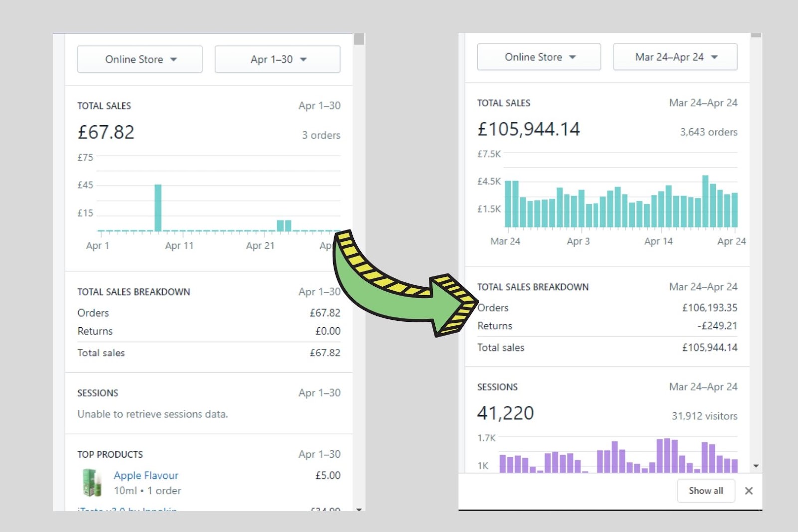Open the Apr 1–30 date range dropdown
This screenshot has width=798, height=532.
tap(277, 59)
